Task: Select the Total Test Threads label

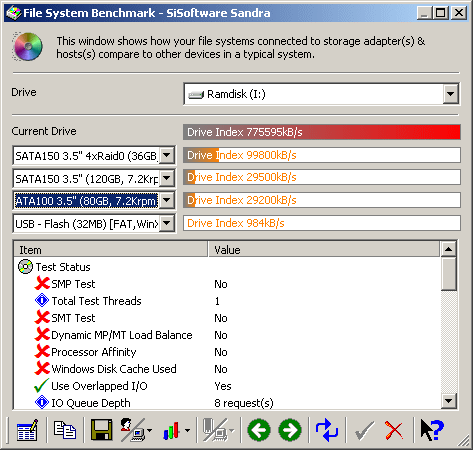Action: [x=96, y=301]
